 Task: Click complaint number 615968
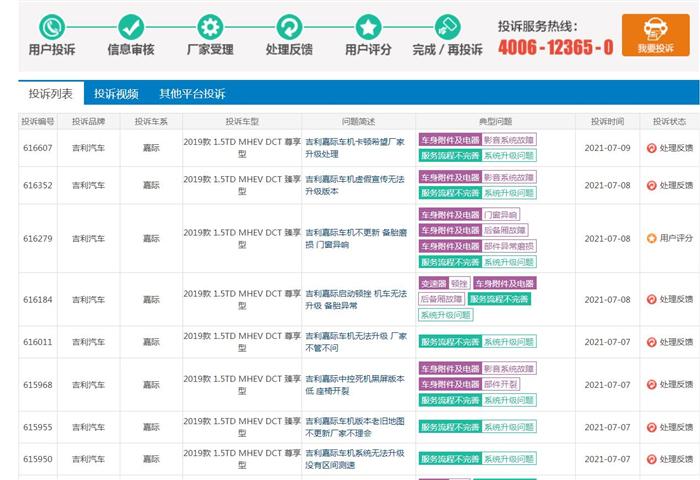(38, 384)
